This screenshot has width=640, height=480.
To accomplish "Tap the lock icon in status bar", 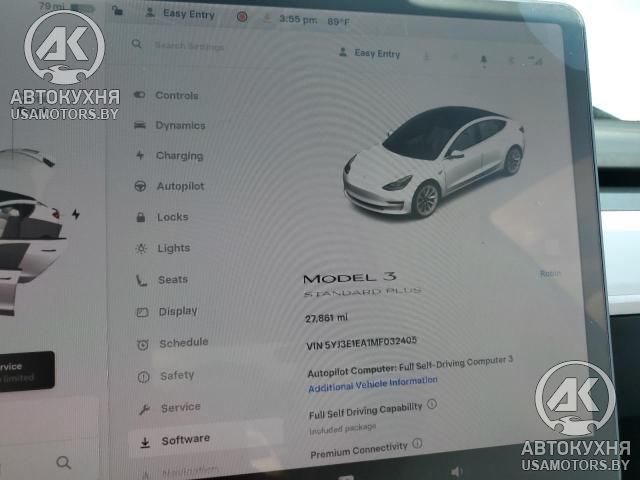I will click(118, 10).
